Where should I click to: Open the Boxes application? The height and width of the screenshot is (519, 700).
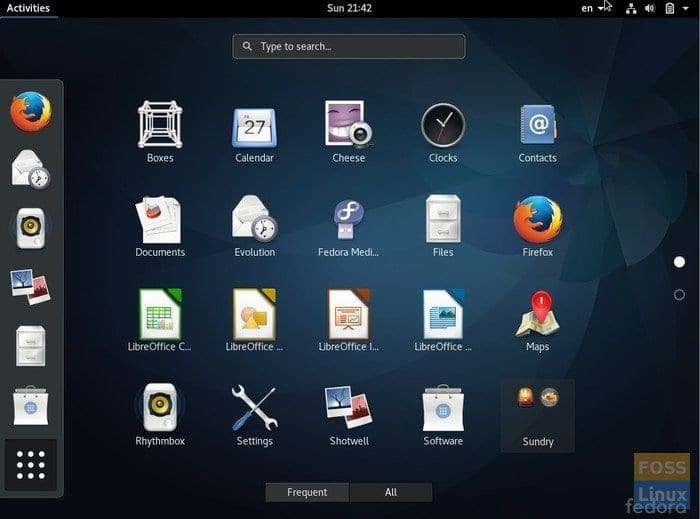click(160, 133)
